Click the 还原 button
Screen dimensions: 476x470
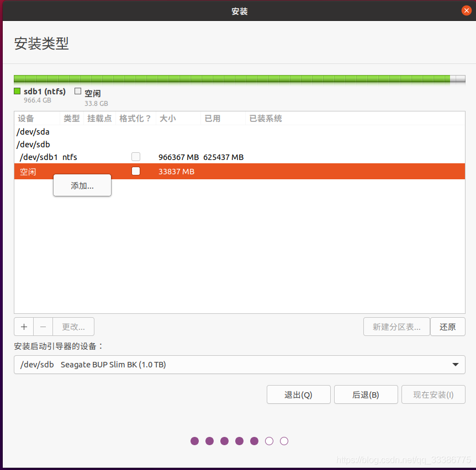(447, 327)
